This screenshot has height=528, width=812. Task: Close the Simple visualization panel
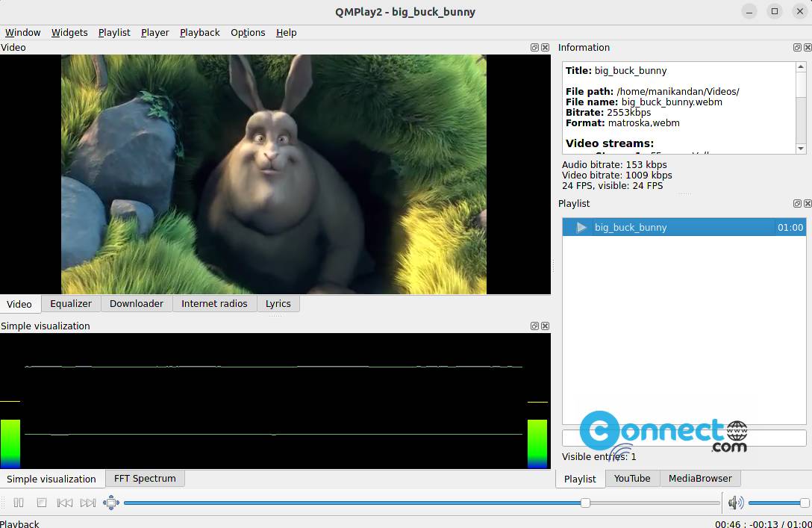point(546,326)
